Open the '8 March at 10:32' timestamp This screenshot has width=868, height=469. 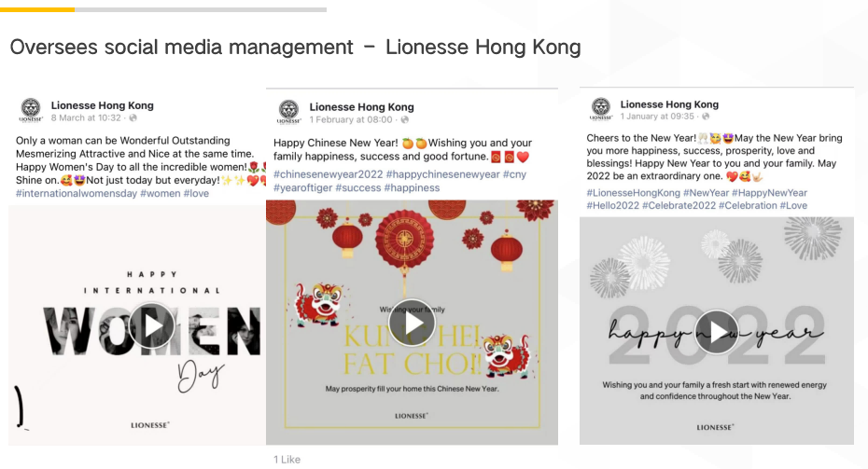click(x=86, y=117)
